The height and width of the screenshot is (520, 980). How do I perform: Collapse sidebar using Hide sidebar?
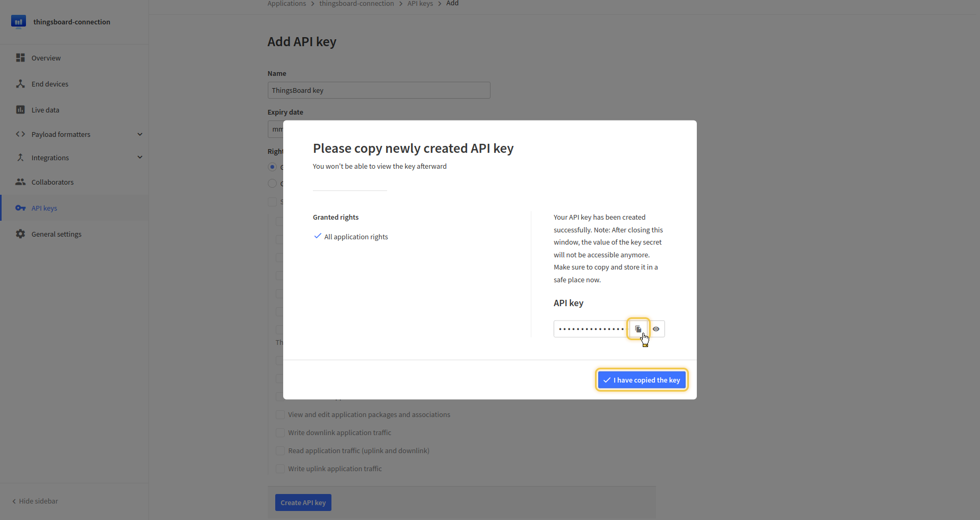[35, 501]
